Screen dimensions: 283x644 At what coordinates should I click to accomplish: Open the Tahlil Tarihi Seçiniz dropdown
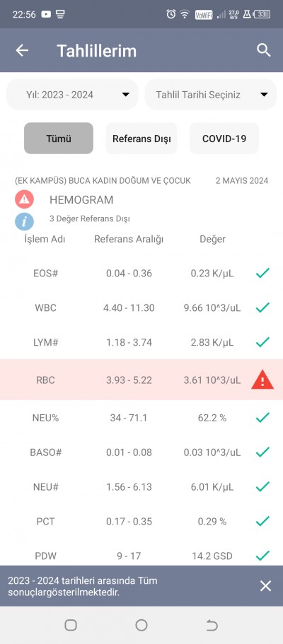[x=211, y=95]
